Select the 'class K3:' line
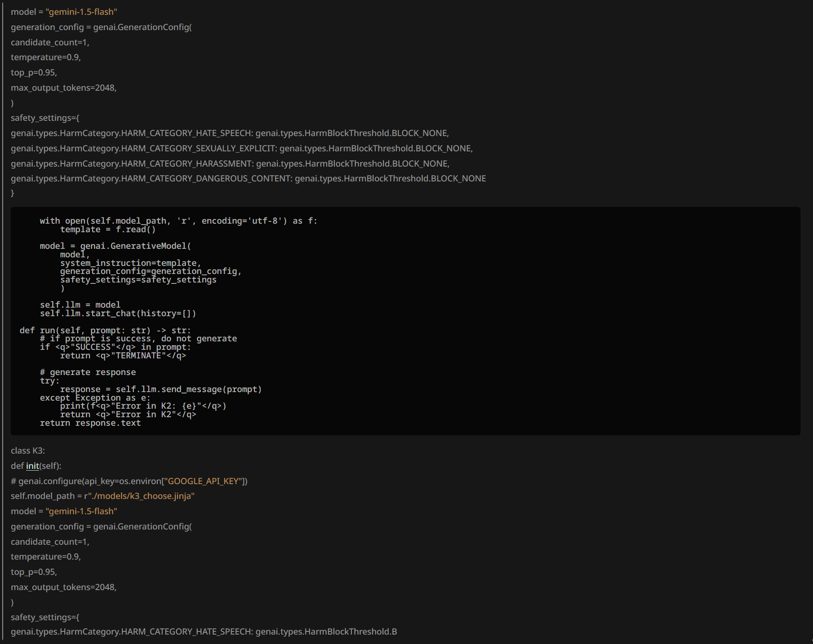813x644 pixels. tap(28, 450)
